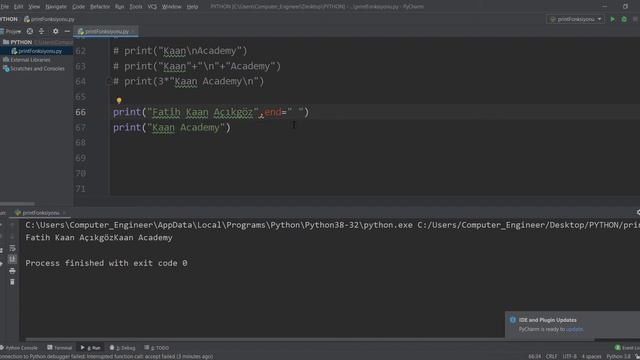Open the run configuration dropdown printFonksiyonu
640x360 pixels.
[575, 19]
